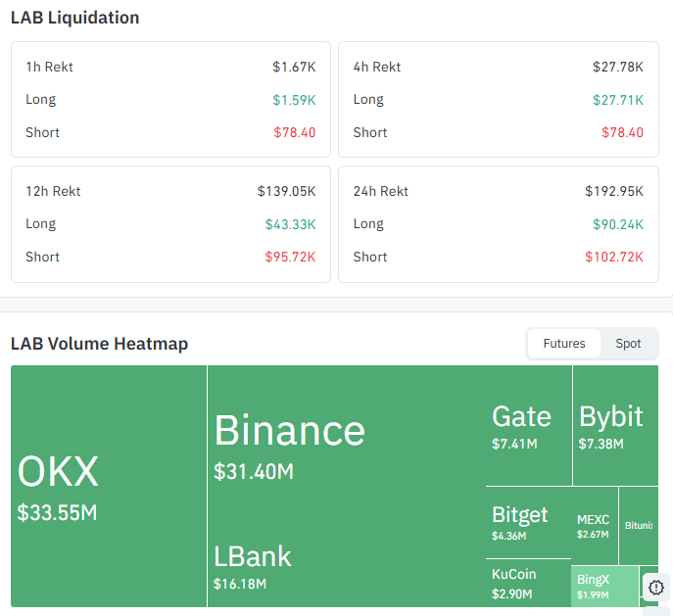Open the Bybit $7.38M heatmap tile

pos(615,426)
